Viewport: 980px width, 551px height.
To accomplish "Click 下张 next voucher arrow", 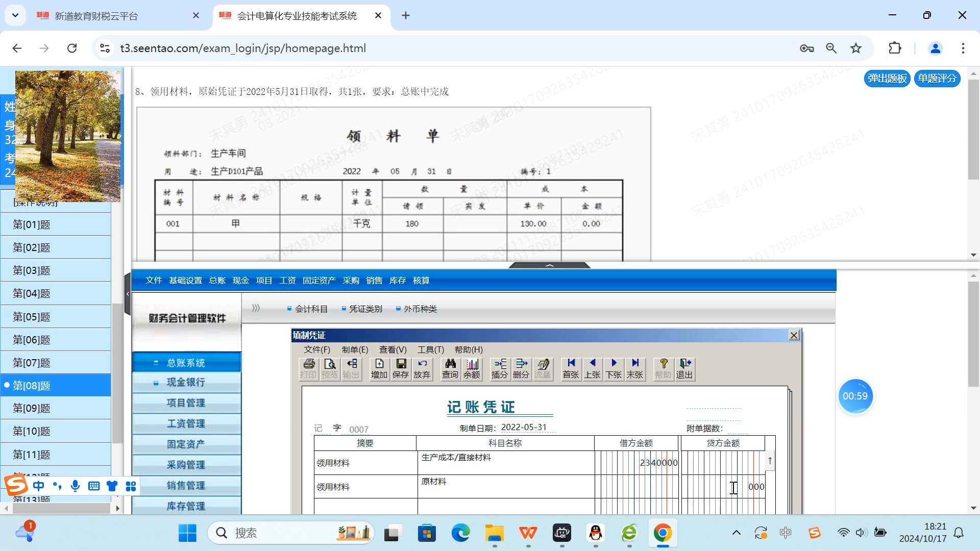I will [614, 368].
